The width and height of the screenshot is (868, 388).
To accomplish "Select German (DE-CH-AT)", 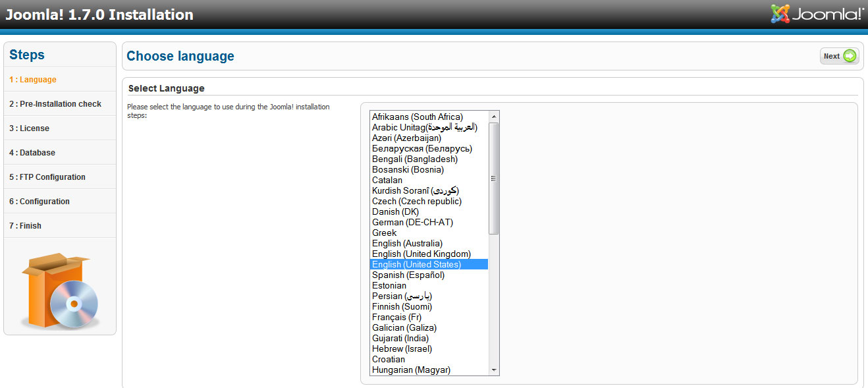I will (429, 223).
